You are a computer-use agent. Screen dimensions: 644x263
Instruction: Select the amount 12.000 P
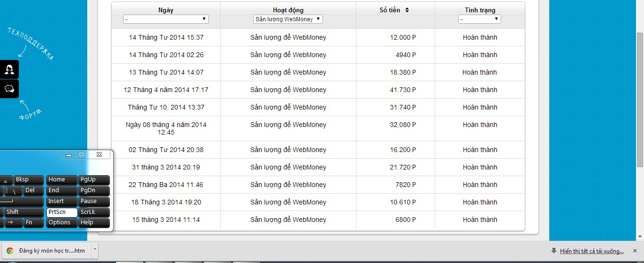[403, 37]
